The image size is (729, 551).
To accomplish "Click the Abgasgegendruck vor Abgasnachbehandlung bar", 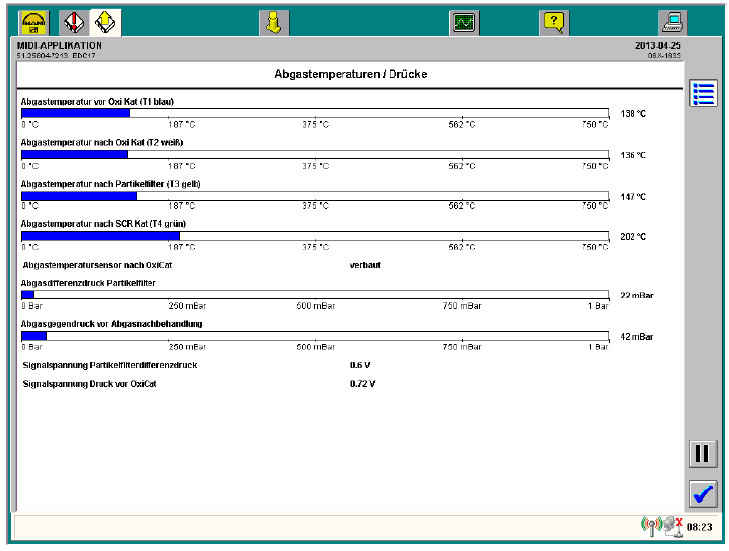I will [314, 336].
